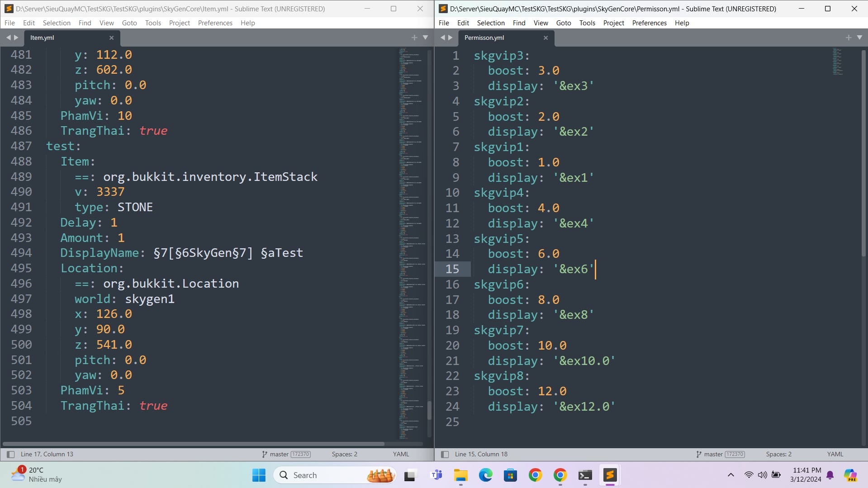Image resolution: width=868 pixels, height=488 pixels.
Task: Open the tab list dropdown in Permisson.yml window
Action: tap(860, 38)
